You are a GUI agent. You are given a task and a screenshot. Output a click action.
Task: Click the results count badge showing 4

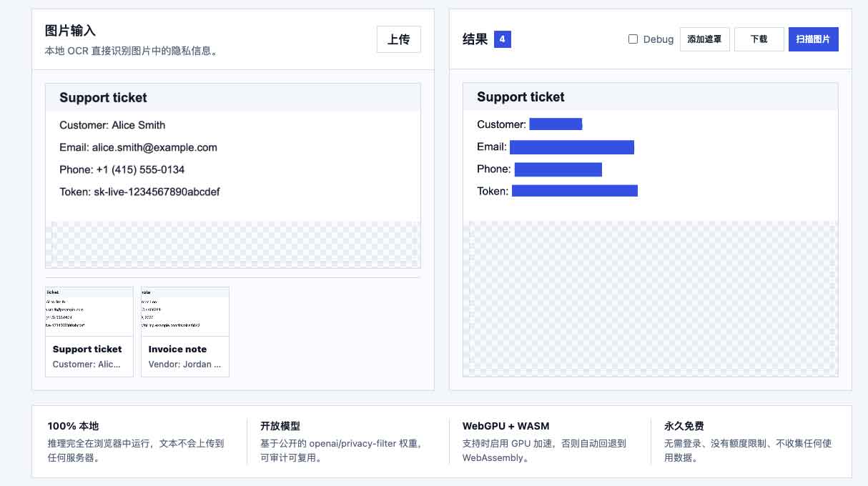(x=503, y=39)
